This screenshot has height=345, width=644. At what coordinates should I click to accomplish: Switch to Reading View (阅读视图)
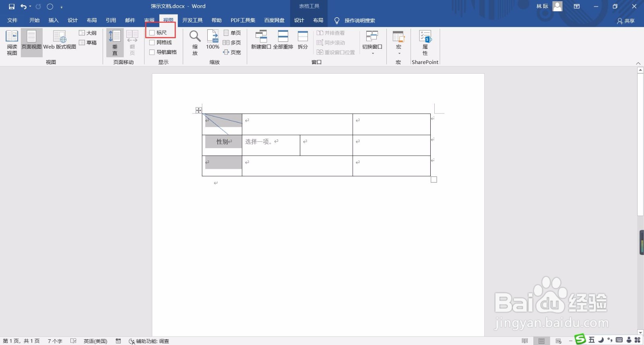[12, 43]
